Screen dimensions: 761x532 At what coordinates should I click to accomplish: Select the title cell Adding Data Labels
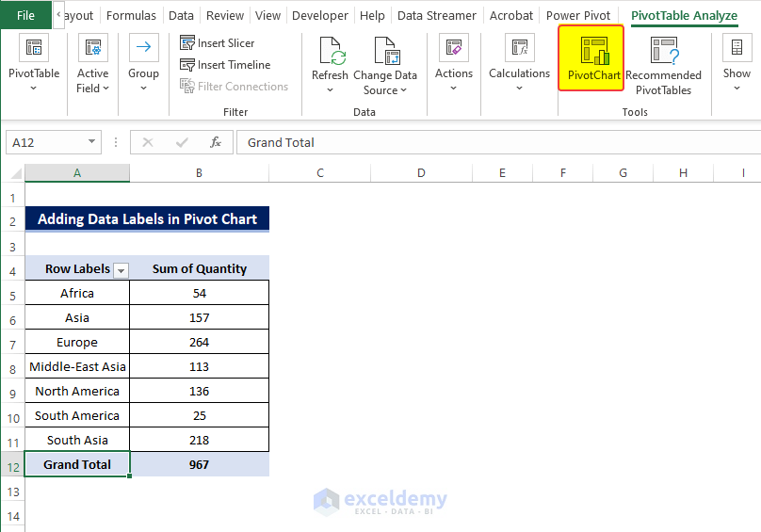click(x=147, y=218)
